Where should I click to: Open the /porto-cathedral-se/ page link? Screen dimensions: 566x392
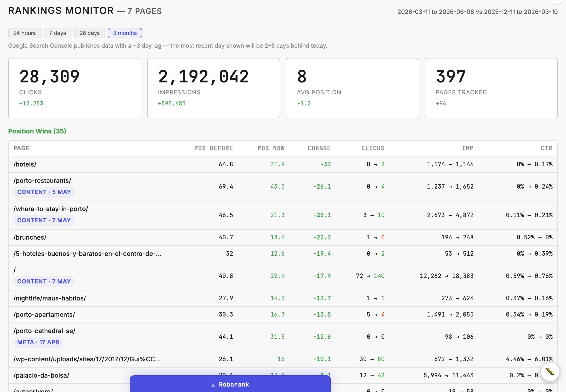pos(45,331)
